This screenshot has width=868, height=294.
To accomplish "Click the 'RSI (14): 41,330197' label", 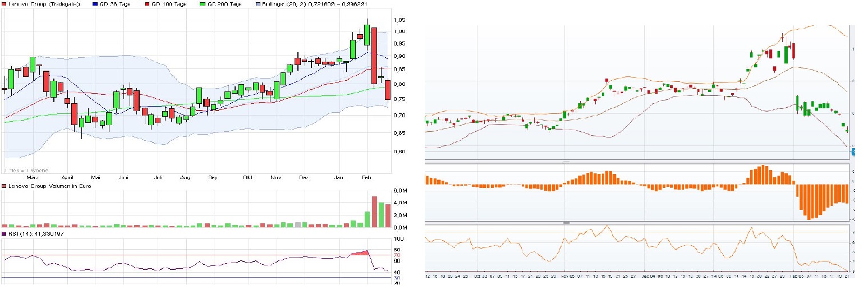I will coord(35,234).
